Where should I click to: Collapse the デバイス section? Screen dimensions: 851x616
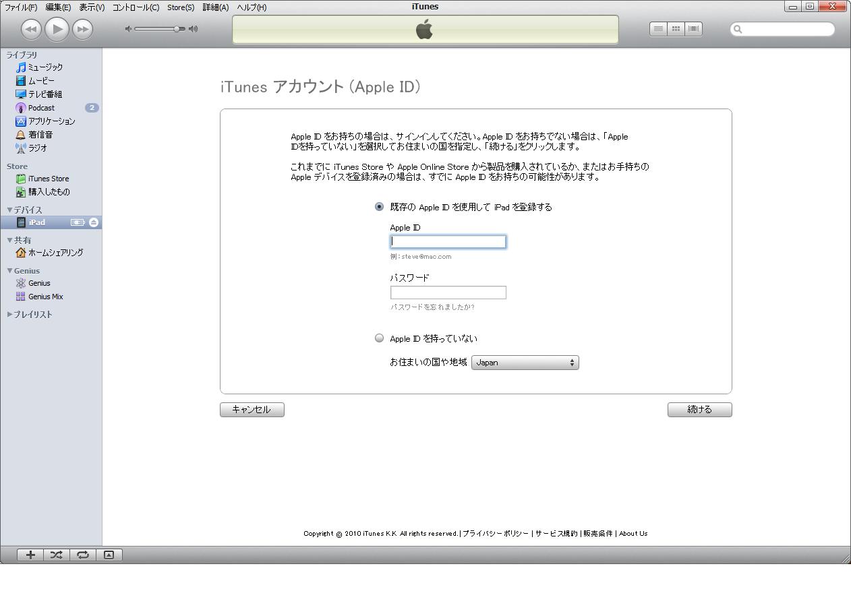coord(9,210)
